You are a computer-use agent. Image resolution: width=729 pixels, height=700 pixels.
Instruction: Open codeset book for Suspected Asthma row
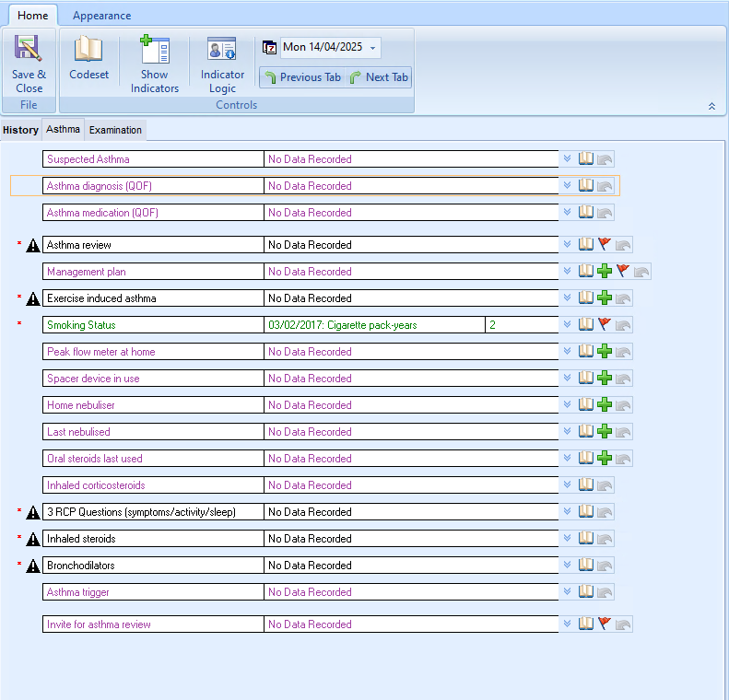click(x=586, y=158)
